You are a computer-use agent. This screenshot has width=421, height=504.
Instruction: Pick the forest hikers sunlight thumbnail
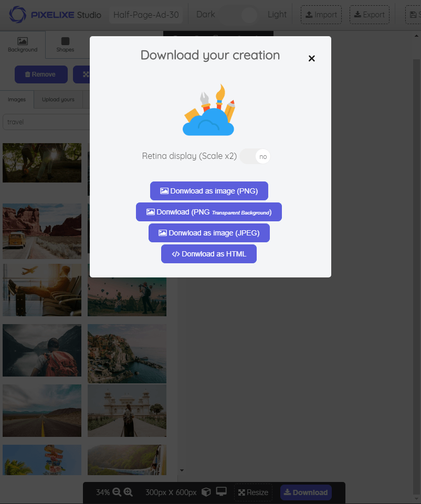42,163
